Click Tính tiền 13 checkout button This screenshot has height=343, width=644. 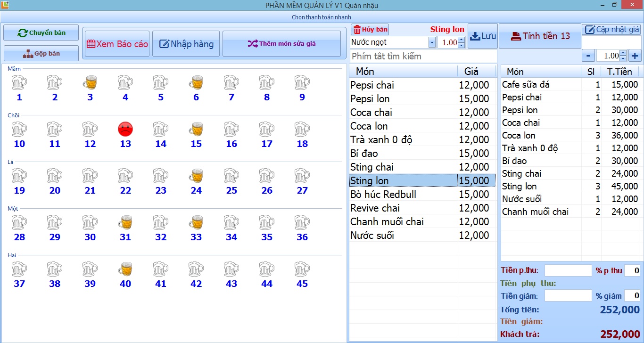540,36
